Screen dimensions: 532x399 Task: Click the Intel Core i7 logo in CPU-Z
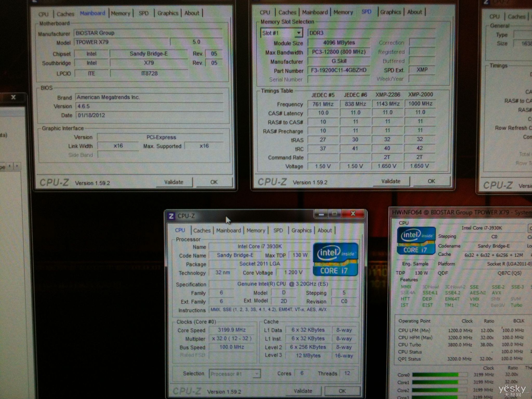click(x=335, y=259)
